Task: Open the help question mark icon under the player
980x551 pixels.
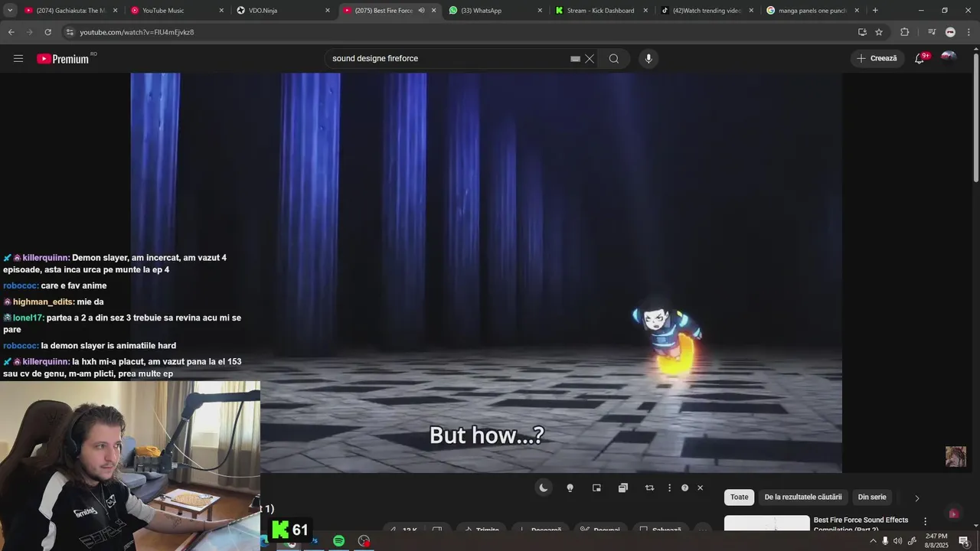Action: (x=684, y=487)
